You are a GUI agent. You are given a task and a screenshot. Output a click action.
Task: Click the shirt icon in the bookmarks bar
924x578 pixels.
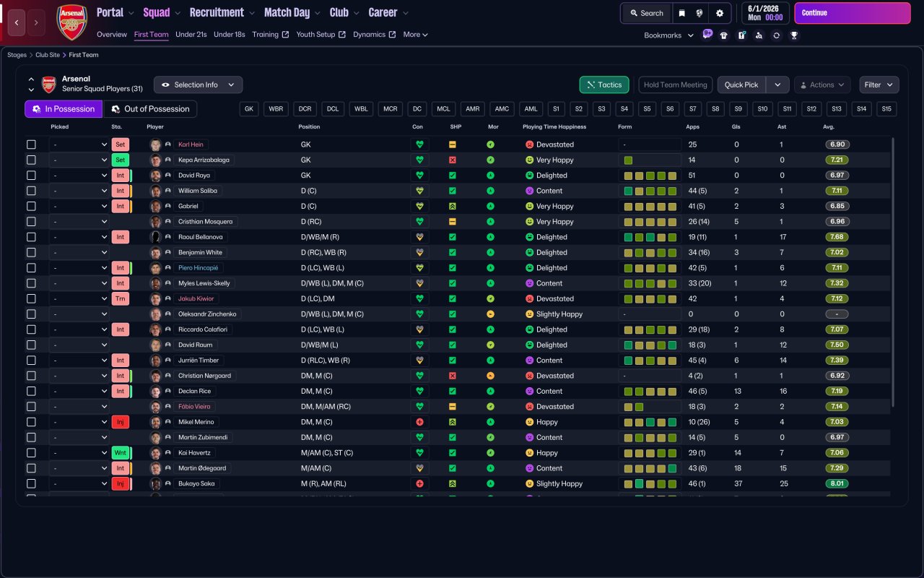tap(724, 35)
